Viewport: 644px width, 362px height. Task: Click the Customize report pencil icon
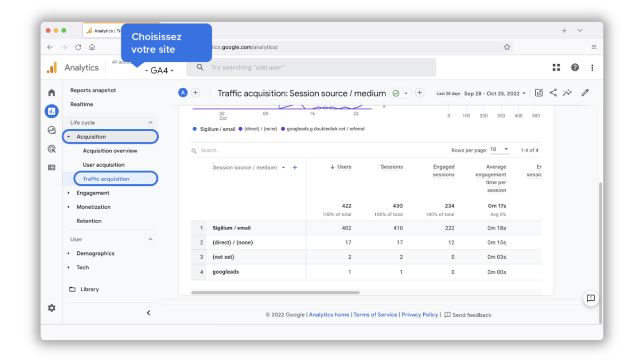pyautogui.click(x=585, y=93)
